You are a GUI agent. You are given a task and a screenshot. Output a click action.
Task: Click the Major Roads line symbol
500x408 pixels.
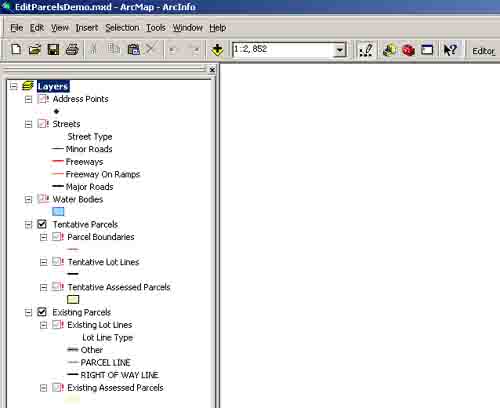[x=58, y=186]
